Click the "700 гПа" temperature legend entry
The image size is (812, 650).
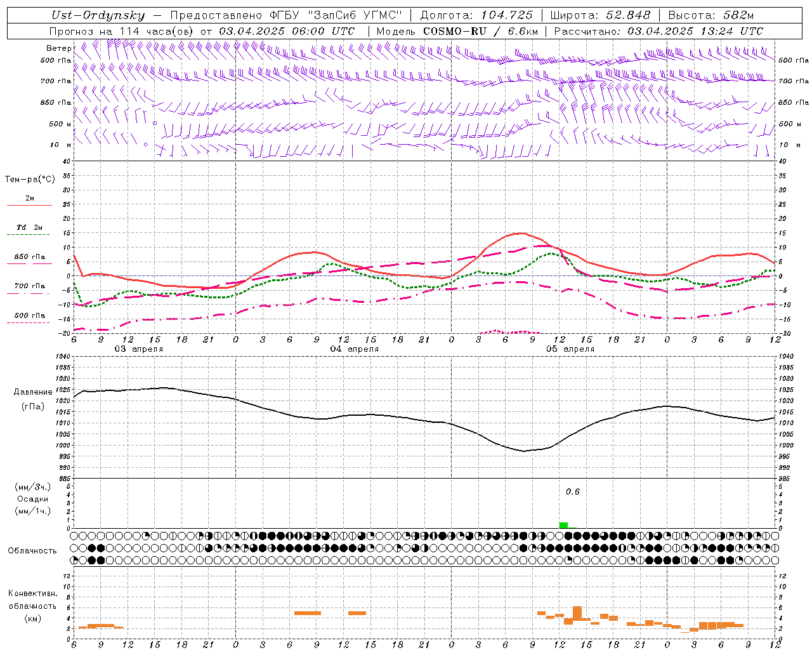pyautogui.click(x=29, y=286)
